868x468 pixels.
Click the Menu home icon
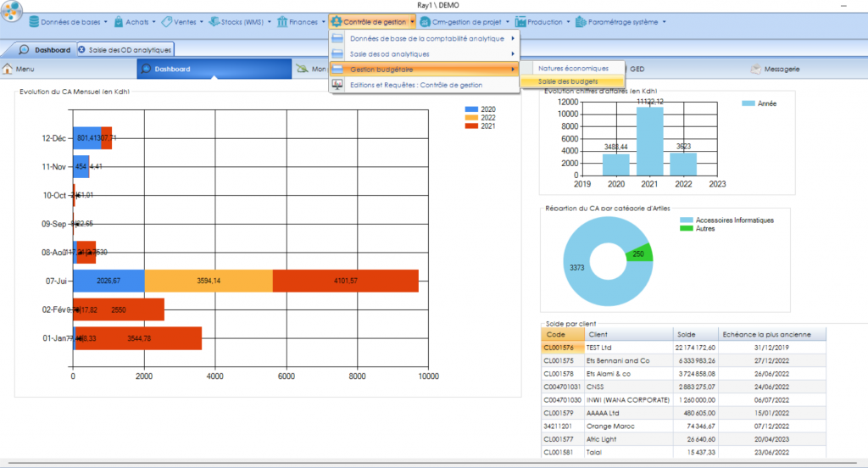7,69
